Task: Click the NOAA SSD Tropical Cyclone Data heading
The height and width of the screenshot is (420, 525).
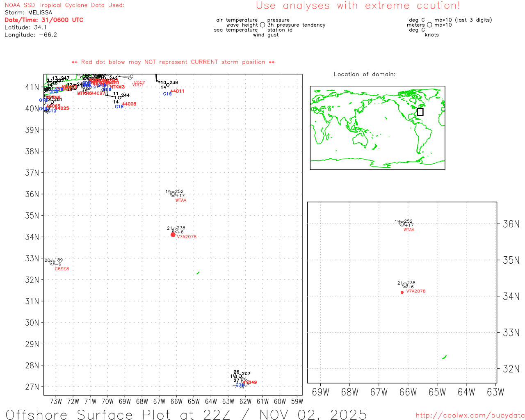Action: (x=64, y=5)
